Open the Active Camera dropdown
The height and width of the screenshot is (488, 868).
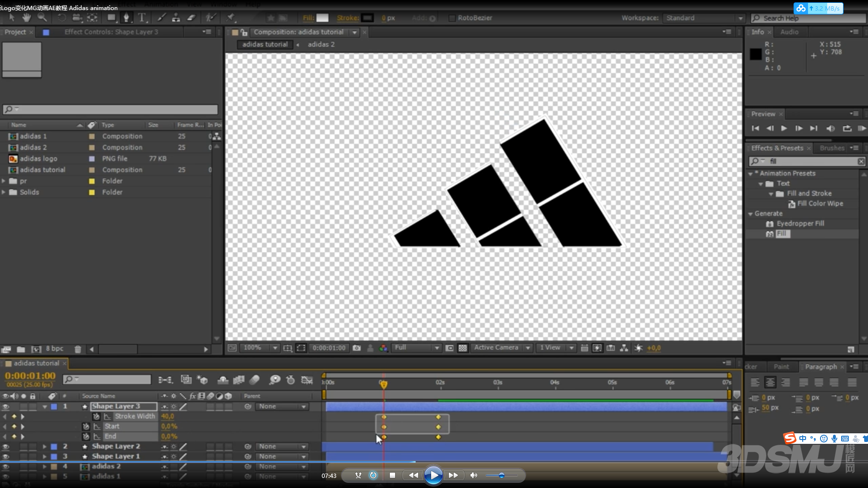[x=502, y=348]
